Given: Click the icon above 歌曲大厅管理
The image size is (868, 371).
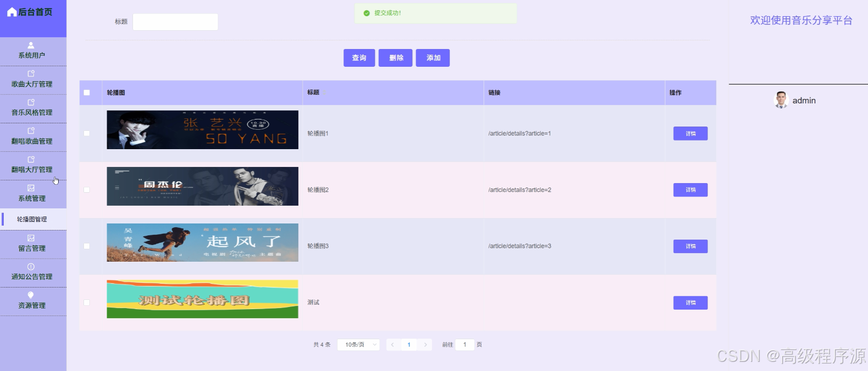Looking at the screenshot, I should pyautogui.click(x=31, y=74).
